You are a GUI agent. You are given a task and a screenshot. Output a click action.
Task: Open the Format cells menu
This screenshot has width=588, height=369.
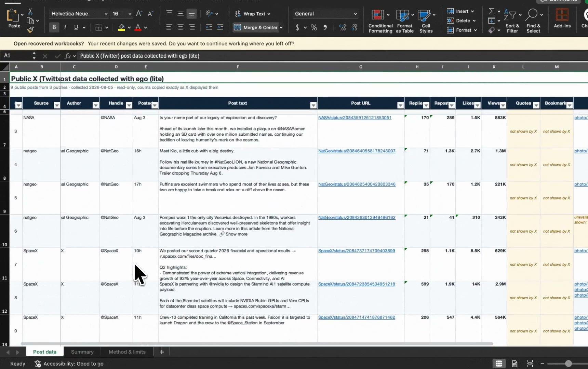point(462,30)
